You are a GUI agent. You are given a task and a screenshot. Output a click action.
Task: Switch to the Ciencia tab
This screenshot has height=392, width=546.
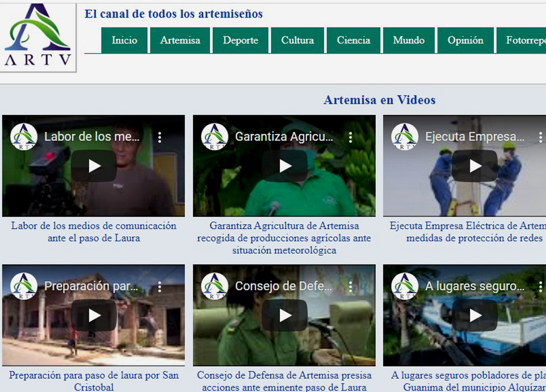coord(353,40)
